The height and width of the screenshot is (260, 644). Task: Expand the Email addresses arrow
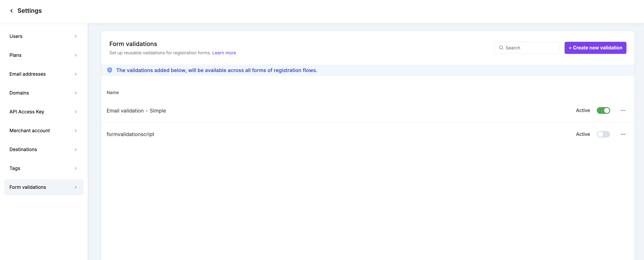76,74
